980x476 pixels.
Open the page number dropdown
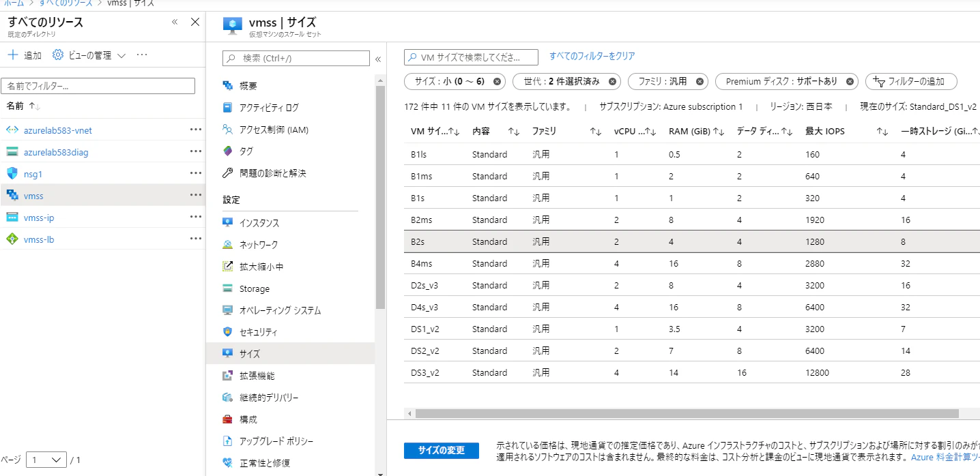(x=46, y=460)
